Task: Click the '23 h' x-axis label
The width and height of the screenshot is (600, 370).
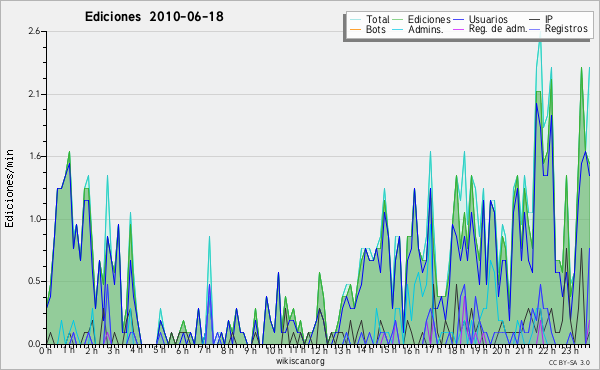Action: tap(570, 350)
